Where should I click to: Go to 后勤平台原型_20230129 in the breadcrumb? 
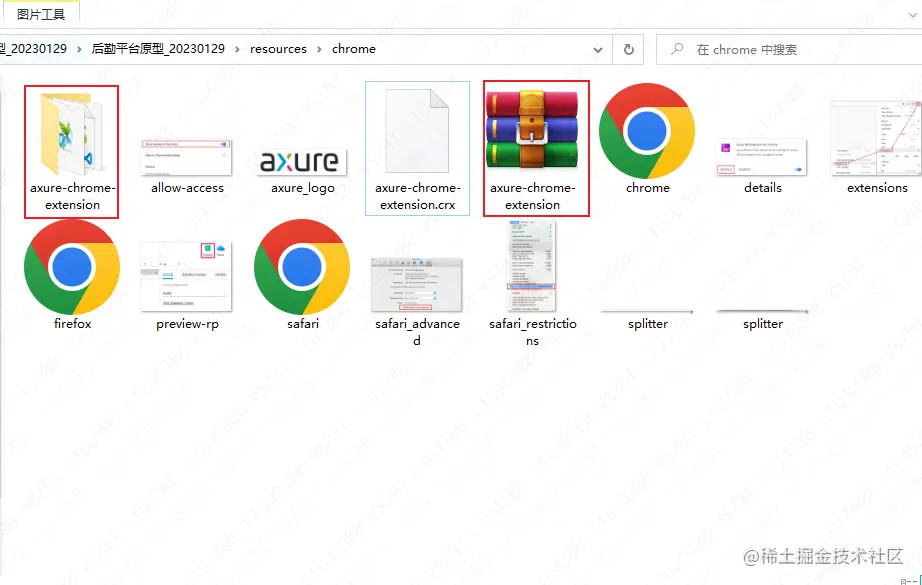click(x=158, y=49)
